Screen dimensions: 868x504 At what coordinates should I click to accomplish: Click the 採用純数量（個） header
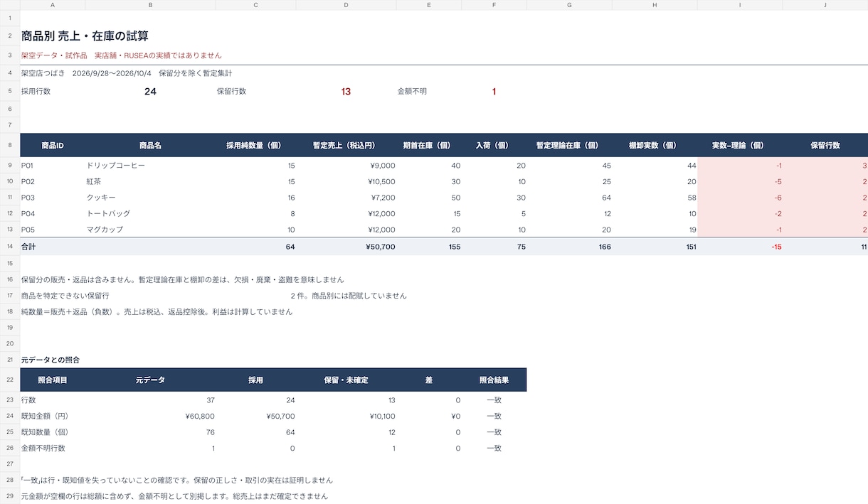(256, 145)
